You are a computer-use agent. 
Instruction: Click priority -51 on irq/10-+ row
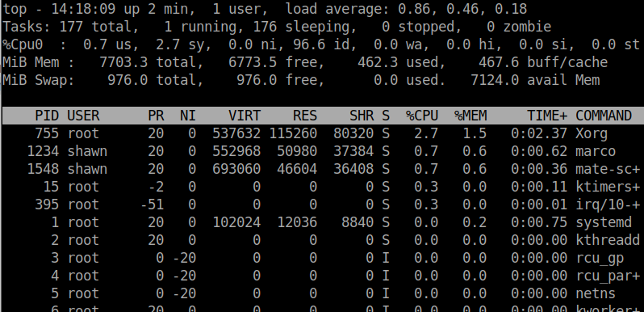(152, 204)
